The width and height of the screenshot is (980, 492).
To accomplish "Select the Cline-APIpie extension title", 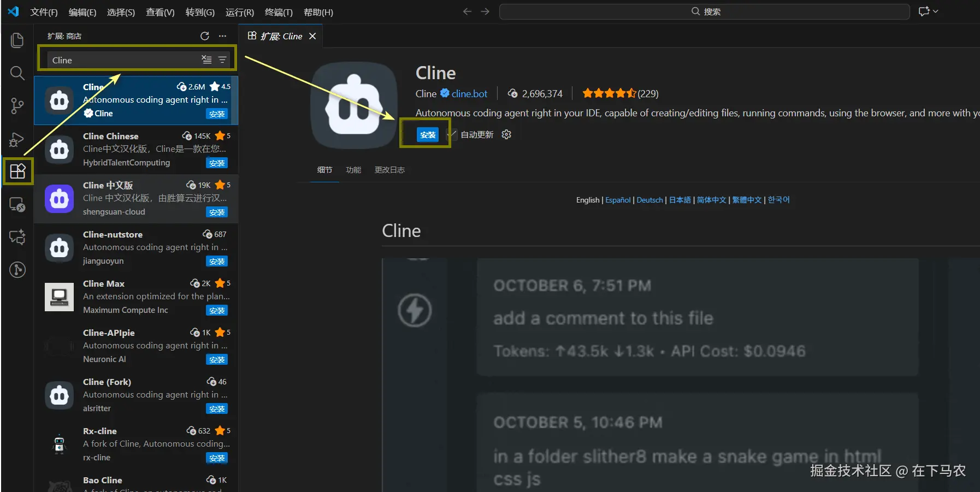I will coord(109,333).
